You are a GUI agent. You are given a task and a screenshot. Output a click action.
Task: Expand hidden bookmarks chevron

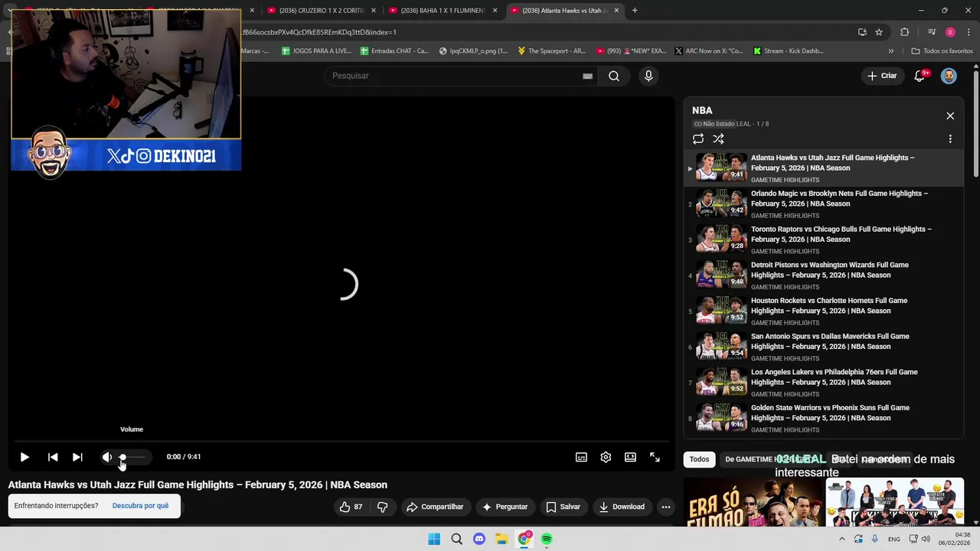point(890,51)
